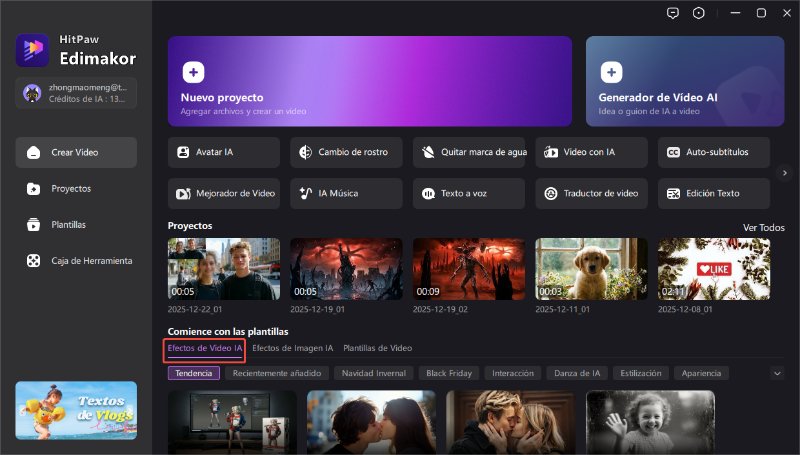
Task: Expand the template category filter list
Action: 777,373
